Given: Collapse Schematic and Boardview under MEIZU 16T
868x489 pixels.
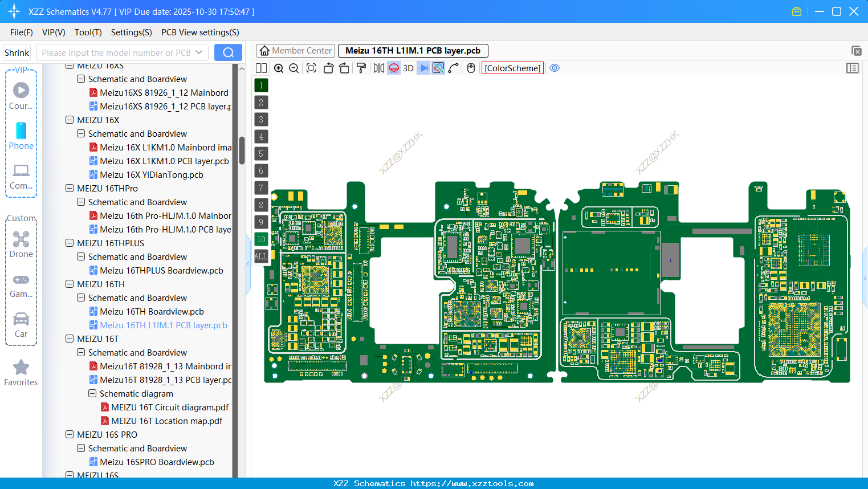Looking at the screenshot, I should [80, 352].
